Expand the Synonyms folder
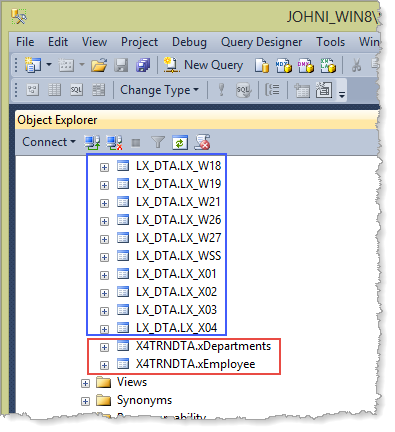This screenshot has width=395, height=432. point(85,401)
